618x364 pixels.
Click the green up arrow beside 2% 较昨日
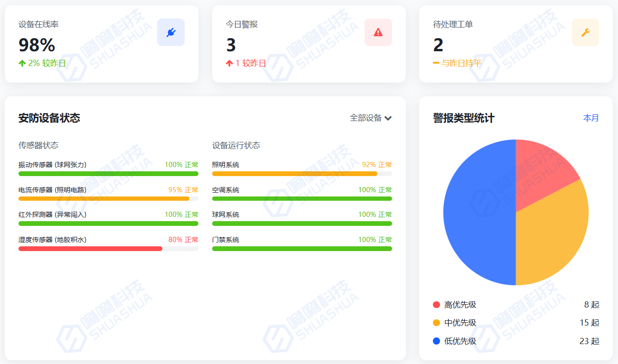point(22,63)
